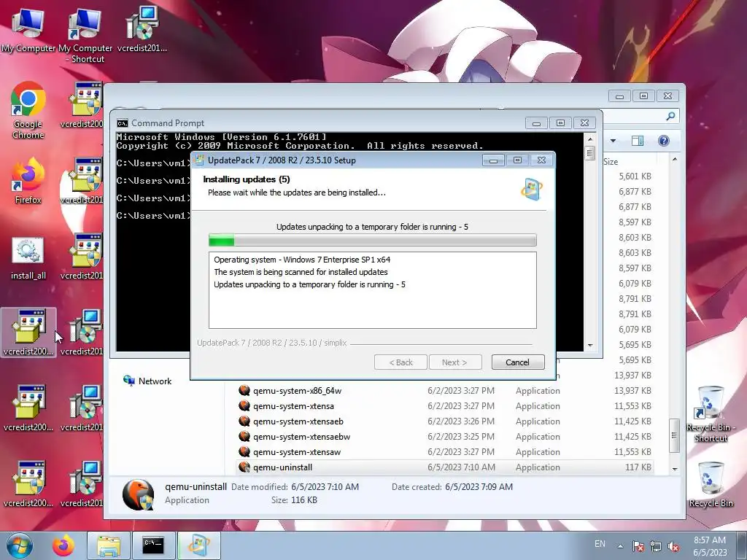The width and height of the screenshot is (747, 560).
Task: Click Explorer scrollbar down arrow
Action: pyautogui.click(x=675, y=469)
